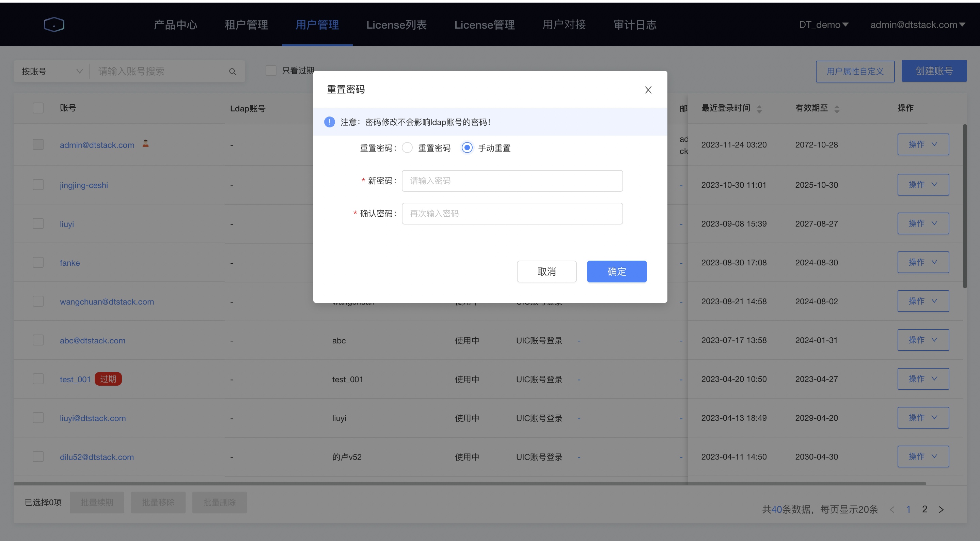
Task: Open 操作 dropdown for fanke row
Action: pos(923,262)
